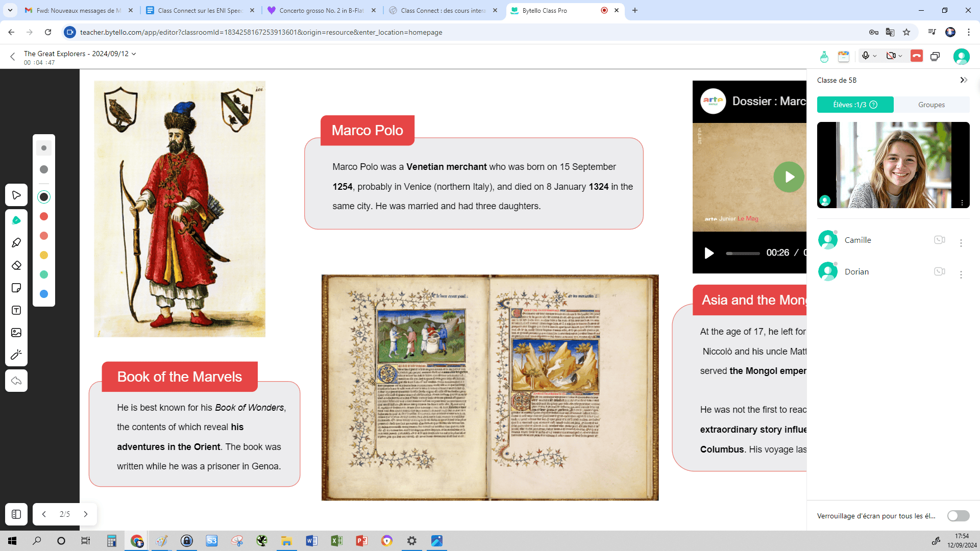Pick the green pen color
Image resolution: width=980 pixels, height=551 pixels.
[44, 274]
